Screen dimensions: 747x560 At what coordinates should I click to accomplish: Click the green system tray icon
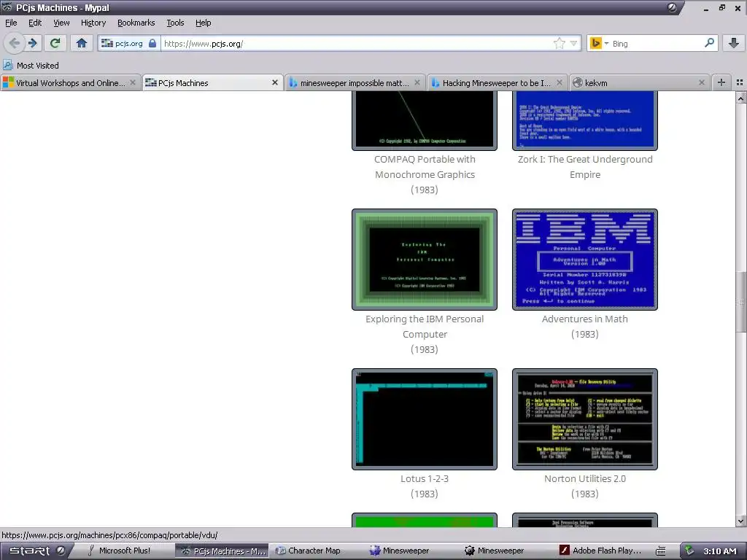(x=689, y=551)
